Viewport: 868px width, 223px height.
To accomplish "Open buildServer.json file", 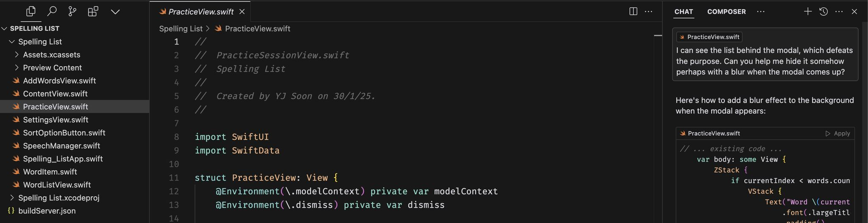I will click(47, 211).
